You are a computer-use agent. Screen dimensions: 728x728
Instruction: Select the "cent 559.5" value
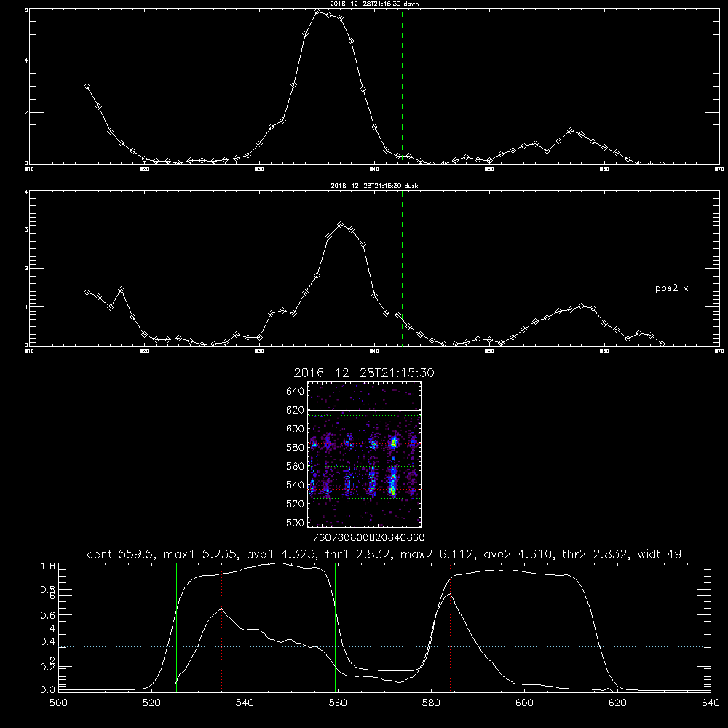(120, 554)
